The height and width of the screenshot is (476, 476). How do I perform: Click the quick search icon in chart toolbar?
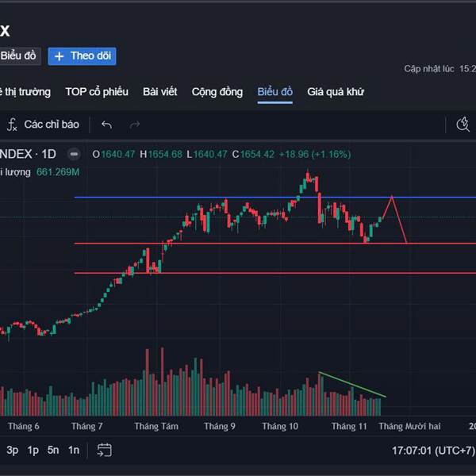click(x=463, y=125)
